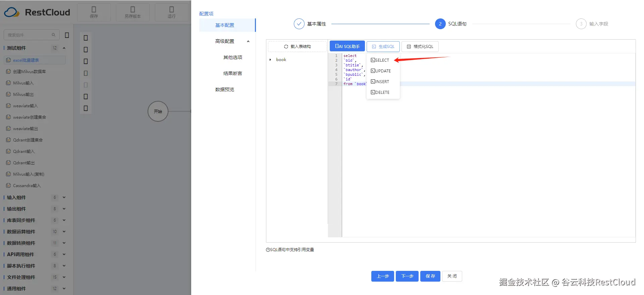Expand the 通用组件 category

click(64, 289)
